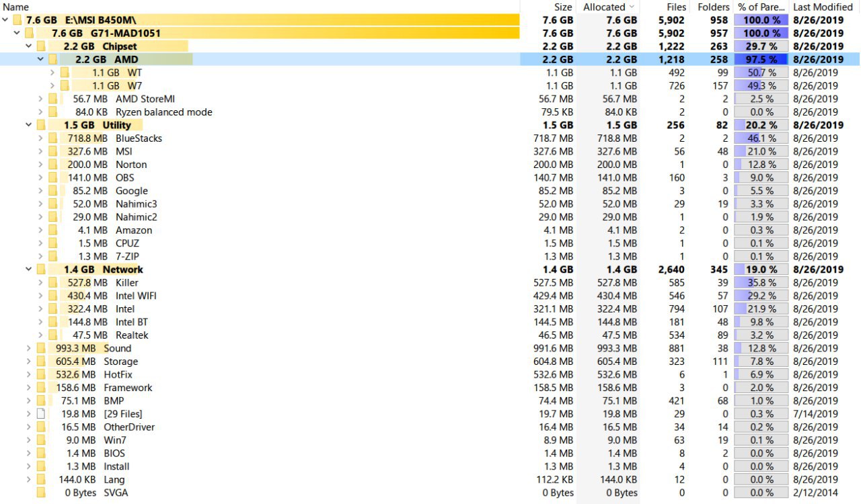Click the folder icon beside Killer
Image resolution: width=861 pixels, height=504 pixels.
pos(52,283)
